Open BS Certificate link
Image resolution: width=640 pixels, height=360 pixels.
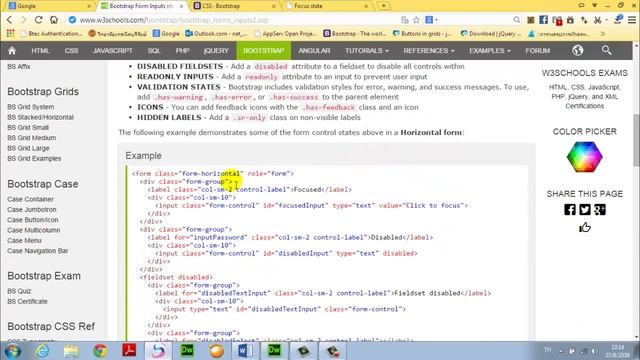click(x=27, y=301)
